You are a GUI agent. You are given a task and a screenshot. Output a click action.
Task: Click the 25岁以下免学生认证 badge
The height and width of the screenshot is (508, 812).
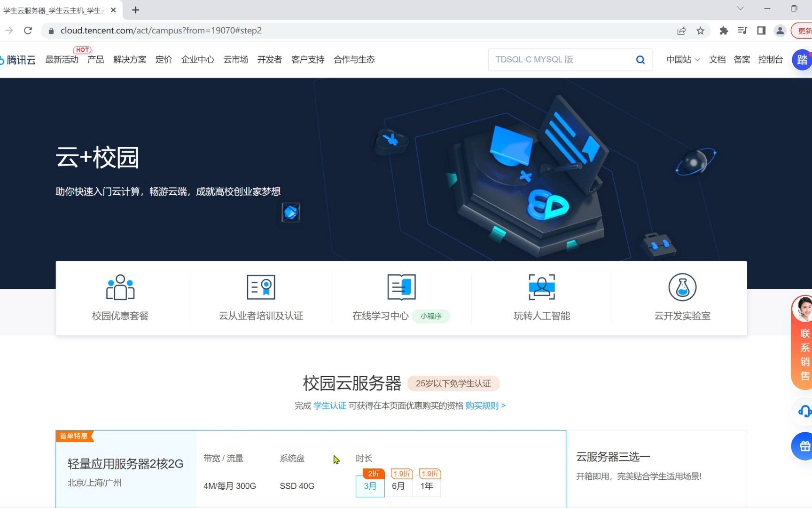coord(453,383)
